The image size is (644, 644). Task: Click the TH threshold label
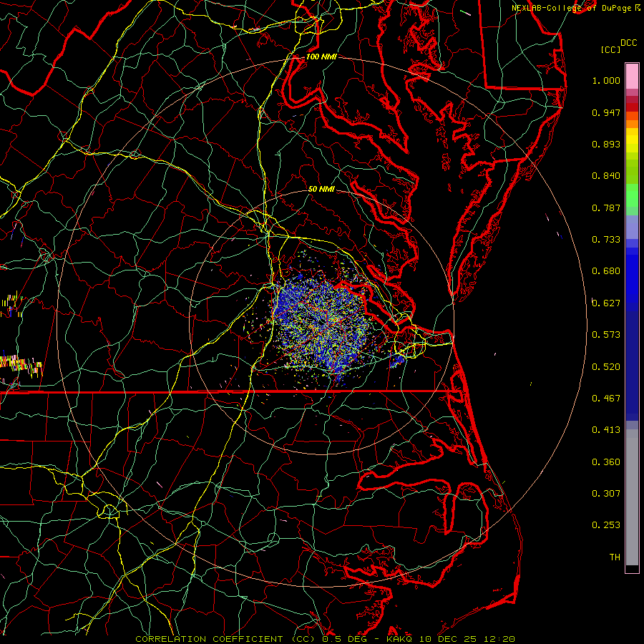615,557
